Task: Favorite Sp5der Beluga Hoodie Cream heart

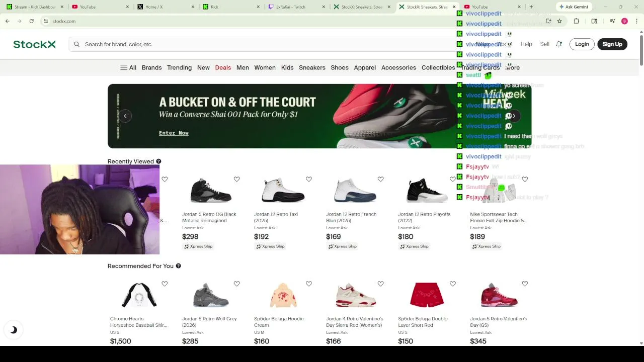Action: coord(308,284)
